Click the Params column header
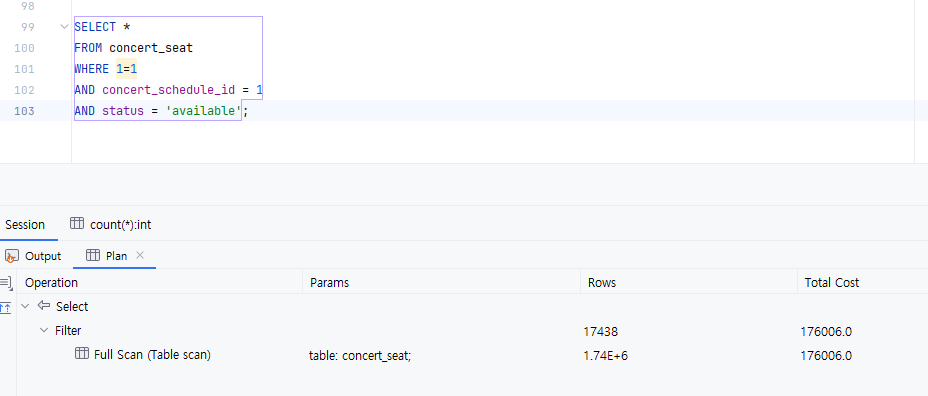Image resolution: width=928 pixels, height=396 pixels. (x=330, y=283)
